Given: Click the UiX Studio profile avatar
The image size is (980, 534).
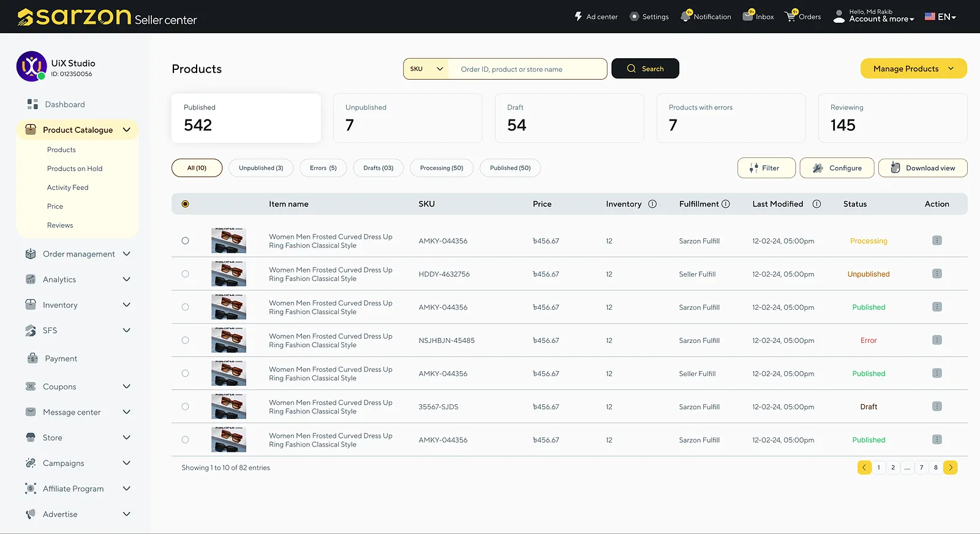Looking at the screenshot, I should 31,66.
